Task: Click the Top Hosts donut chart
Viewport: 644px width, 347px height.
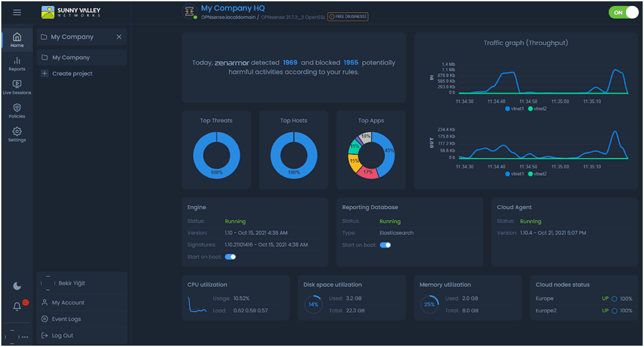Action: [x=293, y=155]
